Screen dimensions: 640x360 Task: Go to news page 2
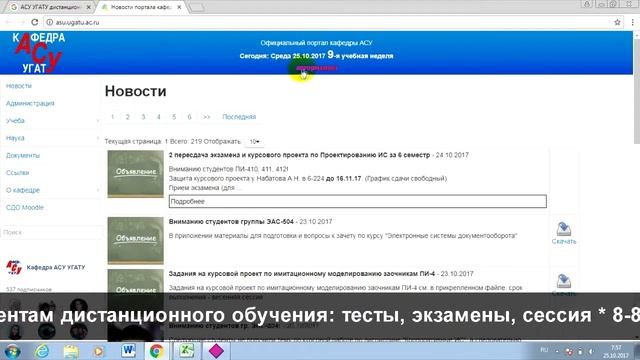pos(128,117)
